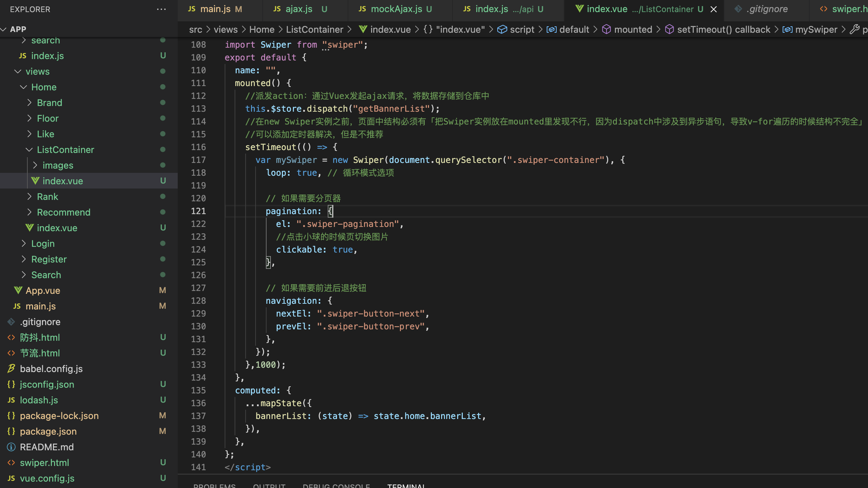Close the index.vue ListContainer tab
The image size is (868, 488).
713,9
